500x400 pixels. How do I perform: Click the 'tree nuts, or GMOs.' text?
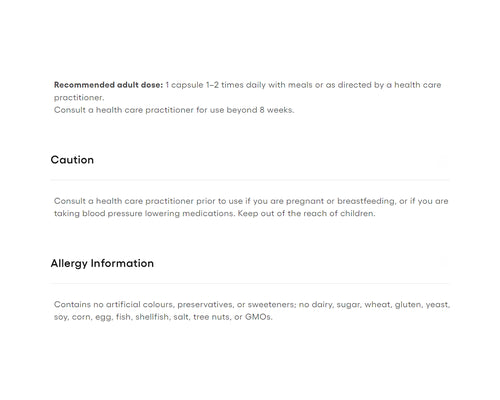[x=233, y=317]
